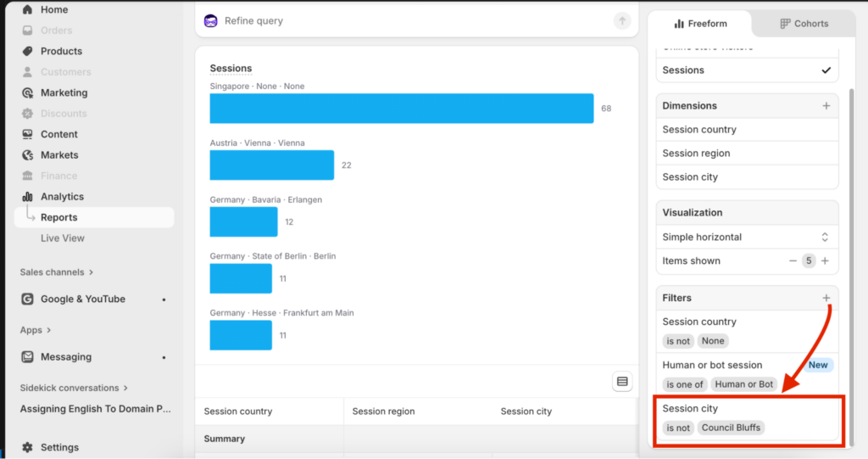Open the Marketing section

(x=64, y=92)
